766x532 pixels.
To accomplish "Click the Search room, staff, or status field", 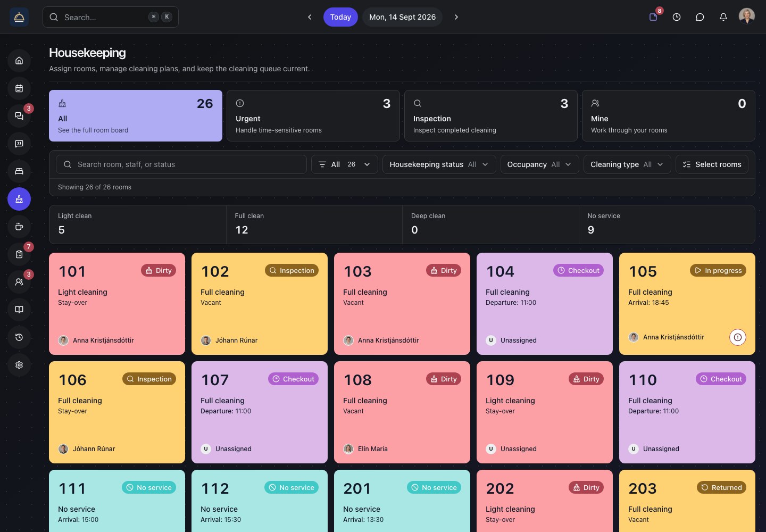I will (x=181, y=164).
